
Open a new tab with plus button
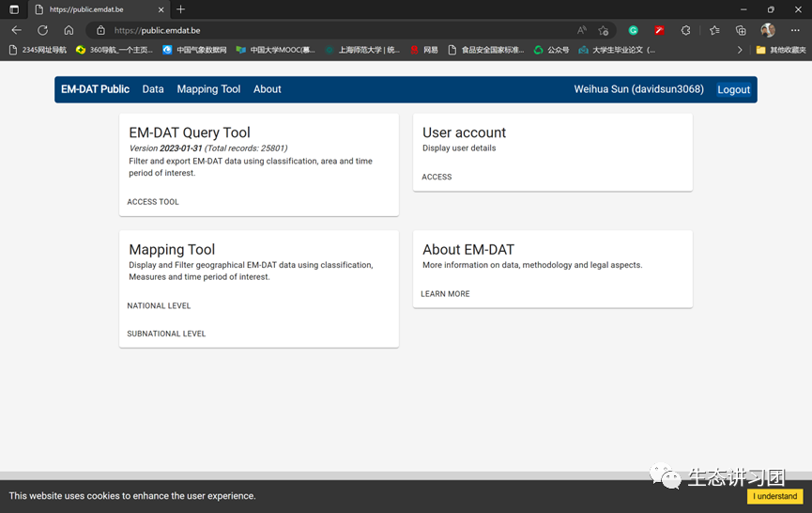pos(181,9)
